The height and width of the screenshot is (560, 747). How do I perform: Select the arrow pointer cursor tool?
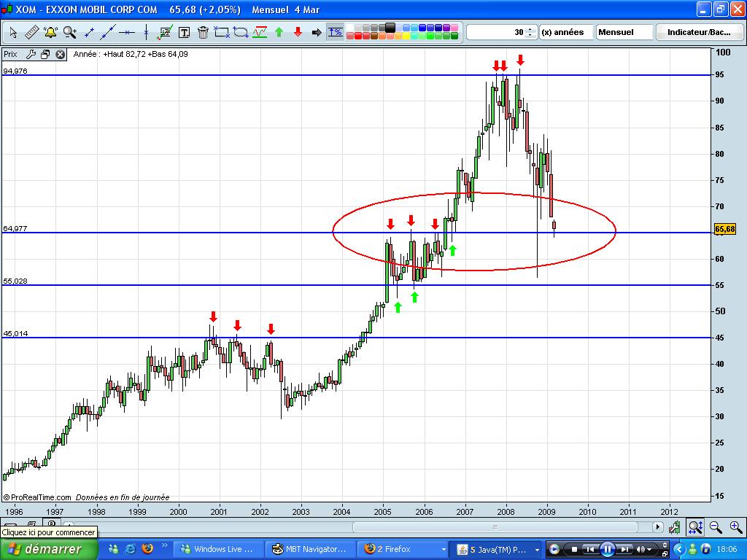click(13, 32)
